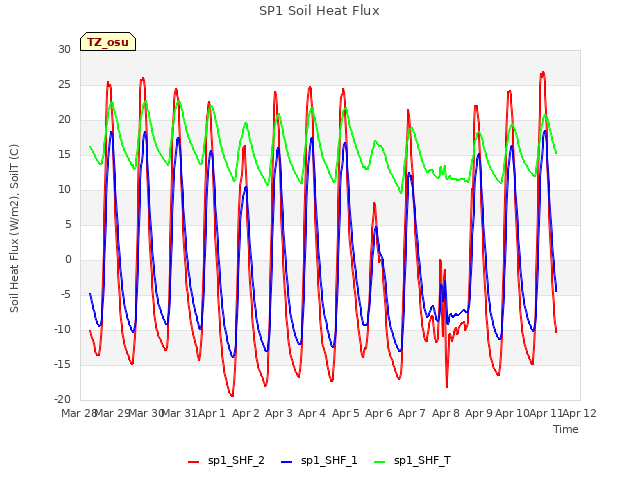Toggle the sp1_SHF_1 legend entry
Viewport: 640px width, 480px height.
[x=319, y=461]
